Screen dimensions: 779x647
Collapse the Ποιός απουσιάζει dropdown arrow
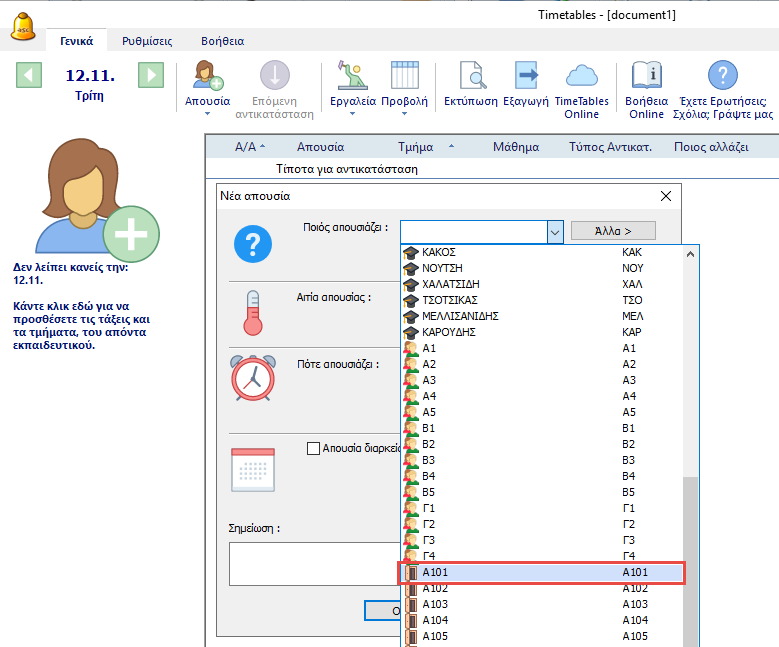coord(555,232)
